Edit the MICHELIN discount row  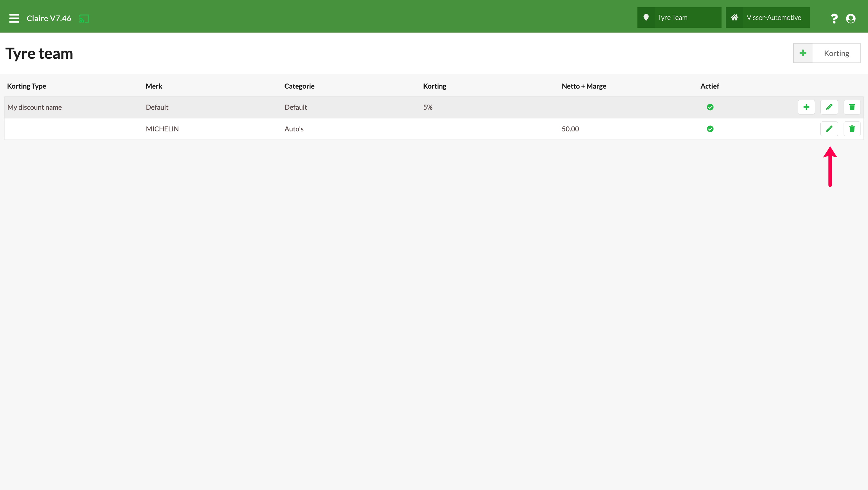pos(829,129)
